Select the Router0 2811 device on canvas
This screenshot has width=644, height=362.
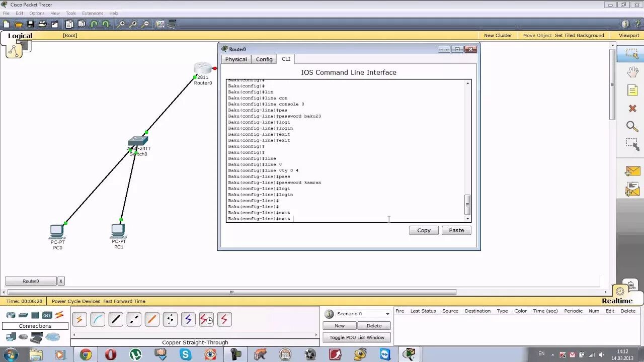point(203,68)
